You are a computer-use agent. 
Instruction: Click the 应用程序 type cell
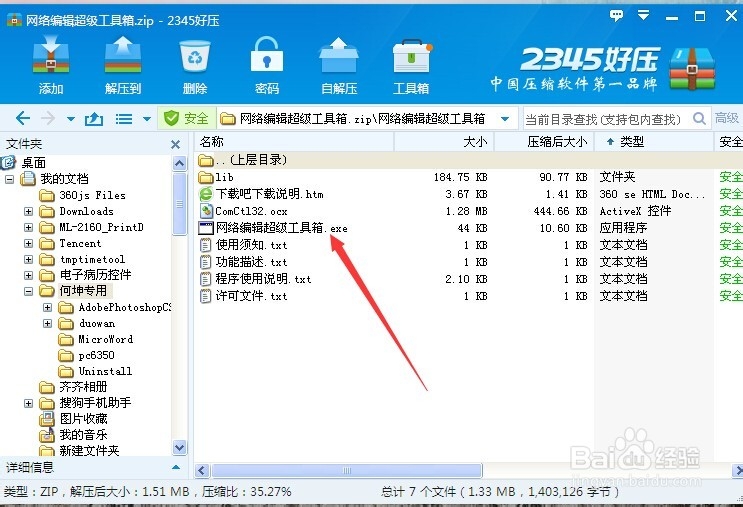[623, 228]
